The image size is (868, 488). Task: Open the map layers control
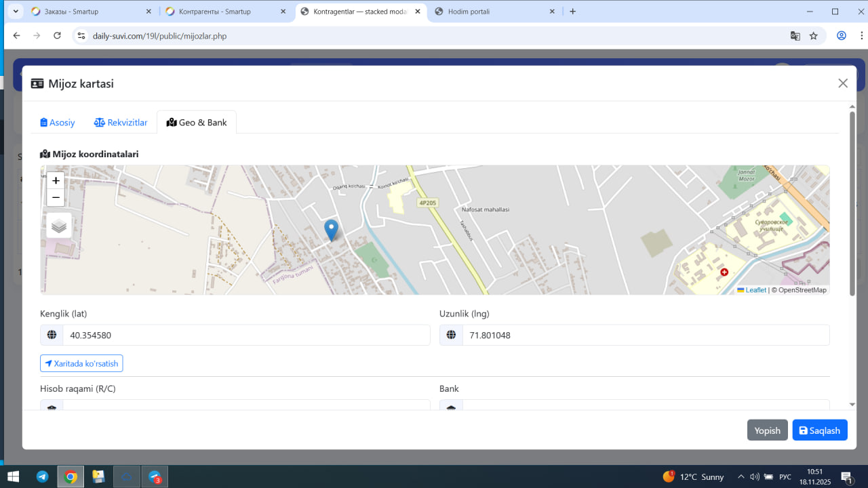[59, 226]
